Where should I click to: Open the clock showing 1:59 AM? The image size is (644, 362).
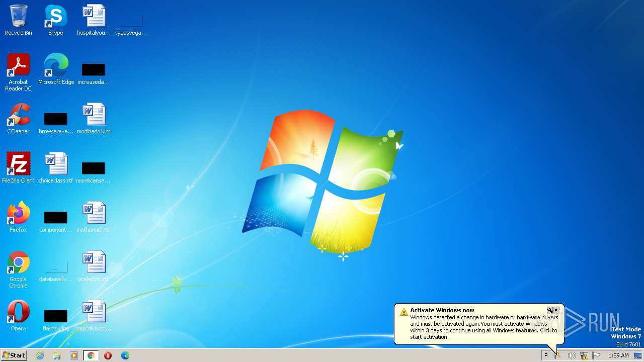click(x=618, y=355)
